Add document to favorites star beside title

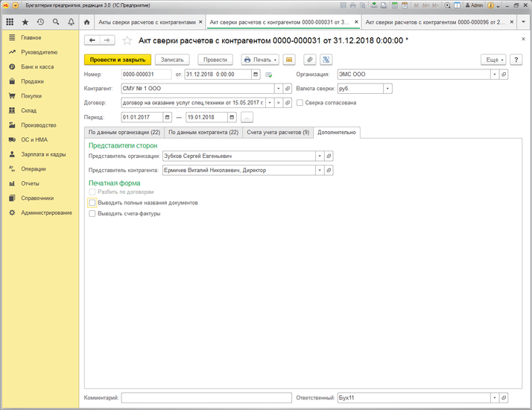coord(127,40)
